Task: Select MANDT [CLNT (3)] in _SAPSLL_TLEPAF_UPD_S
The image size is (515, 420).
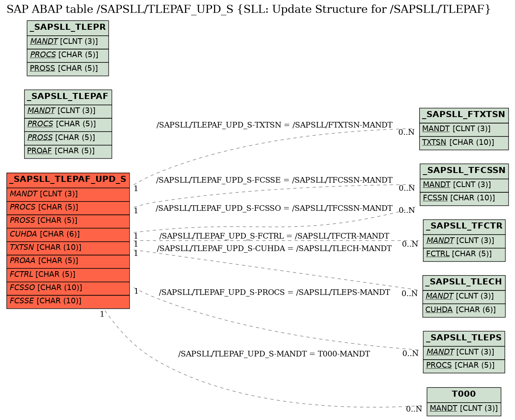Action: click(68, 194)
